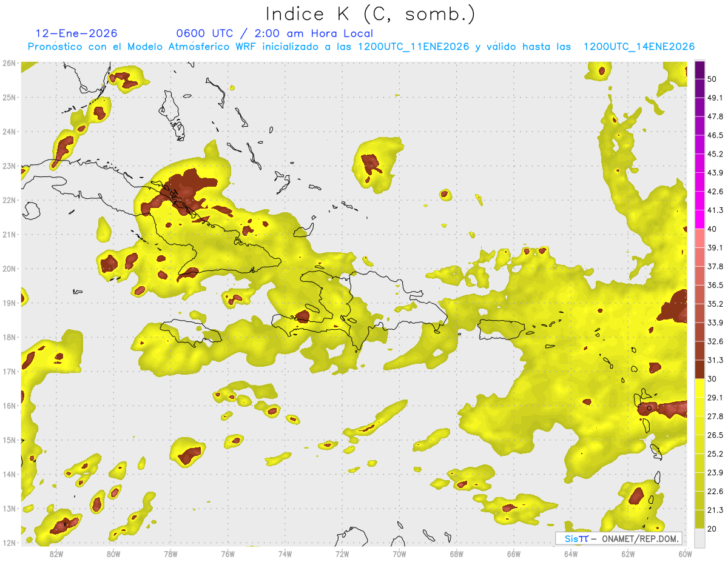Click the colorbar value '32.6'

[x=715, y=341]
